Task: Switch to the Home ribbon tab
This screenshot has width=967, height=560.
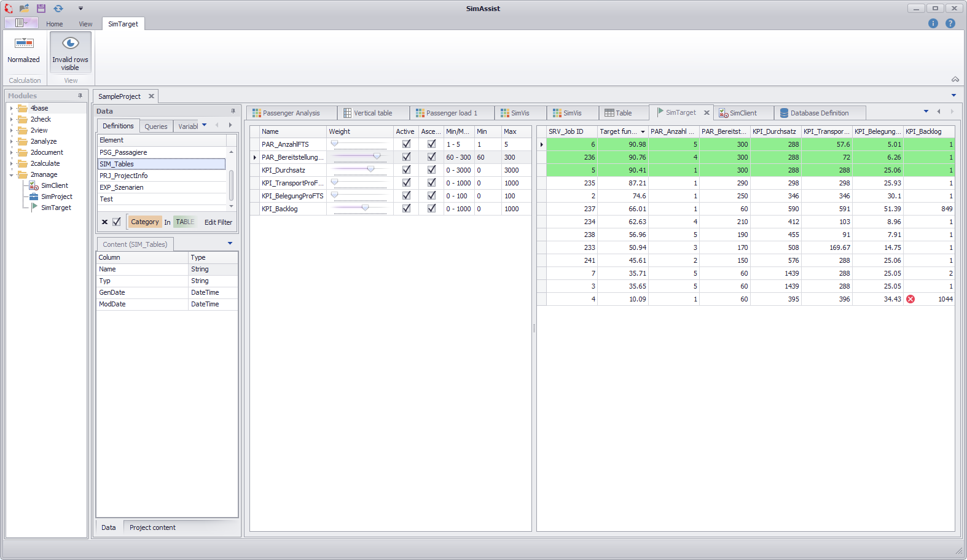Action: [55, 24]
